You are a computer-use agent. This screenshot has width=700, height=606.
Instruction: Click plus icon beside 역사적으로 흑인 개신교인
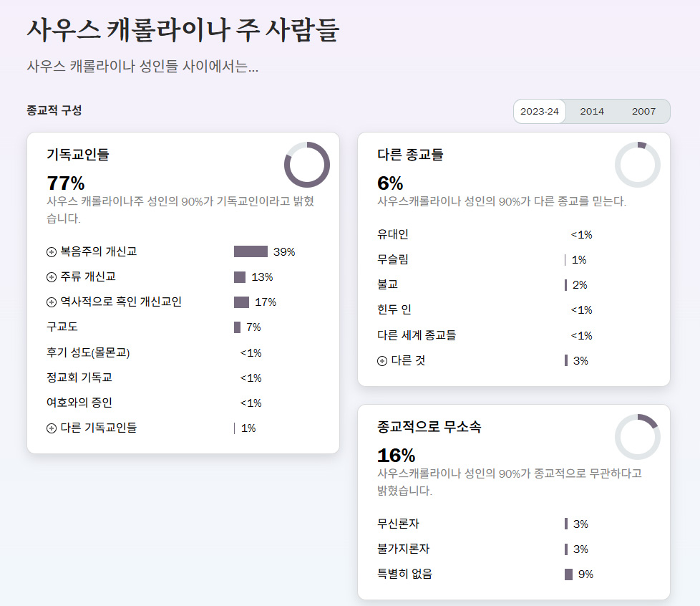point(52,302)
